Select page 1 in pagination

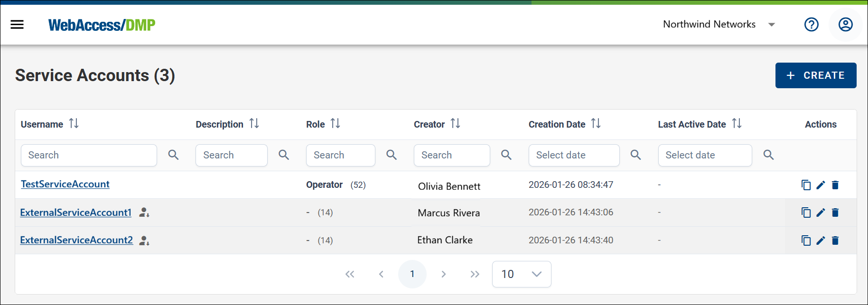pyautogui.click(x=412, y=274)
